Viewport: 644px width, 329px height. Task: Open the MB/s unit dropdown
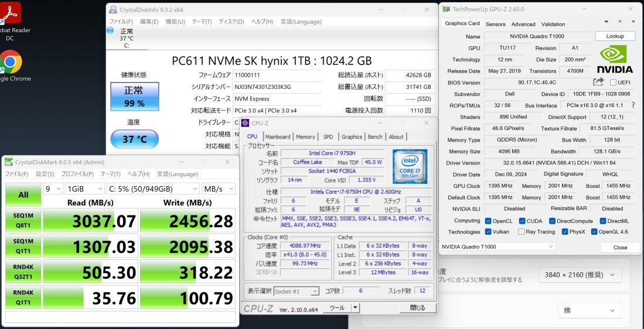[219, 189]
